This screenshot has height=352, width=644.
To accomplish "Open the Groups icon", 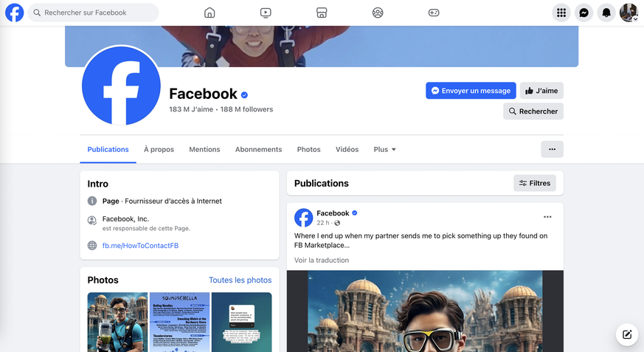I will tap(378, 13).
